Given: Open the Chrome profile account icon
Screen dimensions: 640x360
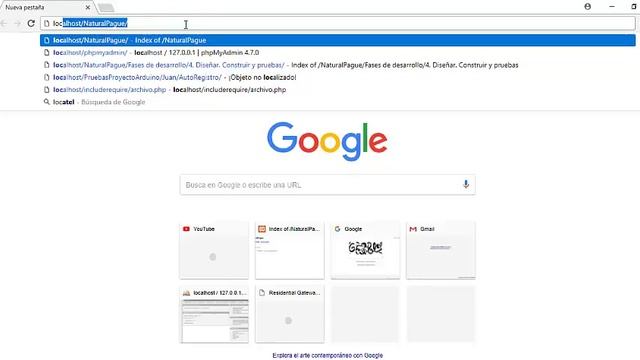Looking at the screenshot, I should 588,7.
